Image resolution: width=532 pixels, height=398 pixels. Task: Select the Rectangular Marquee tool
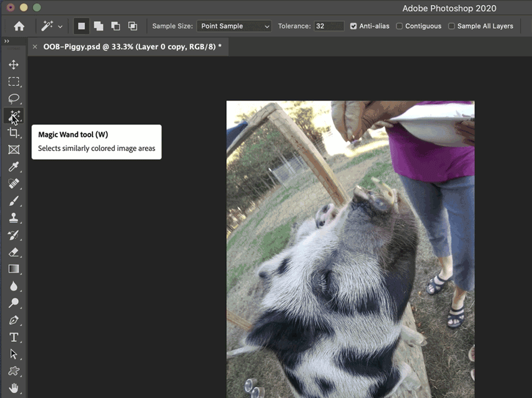tap(14, 81)
